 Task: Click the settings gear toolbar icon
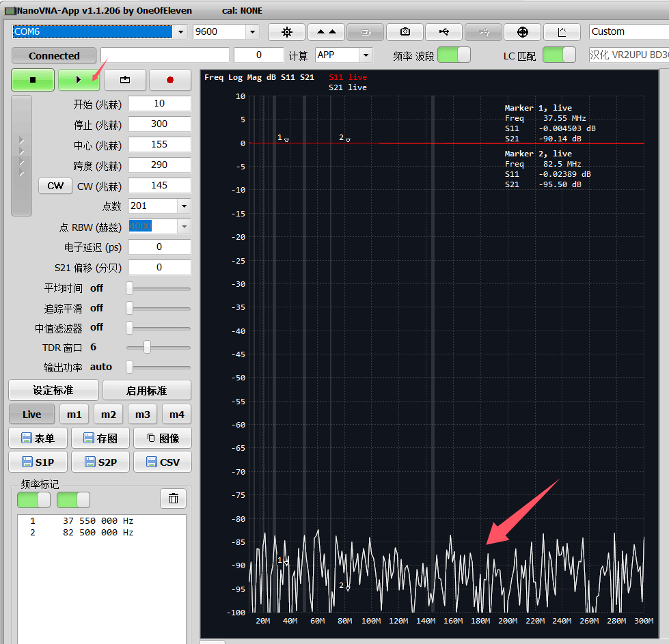(287, 32)
